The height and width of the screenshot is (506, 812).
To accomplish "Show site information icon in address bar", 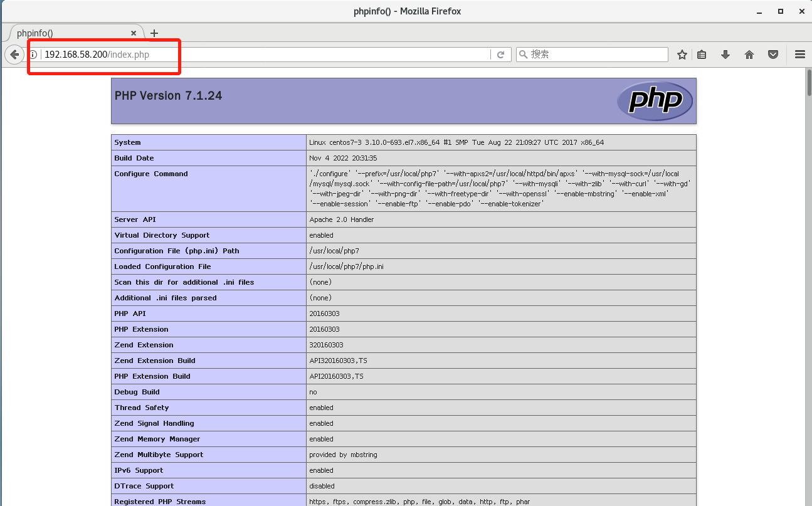I will tap(33, 55).
